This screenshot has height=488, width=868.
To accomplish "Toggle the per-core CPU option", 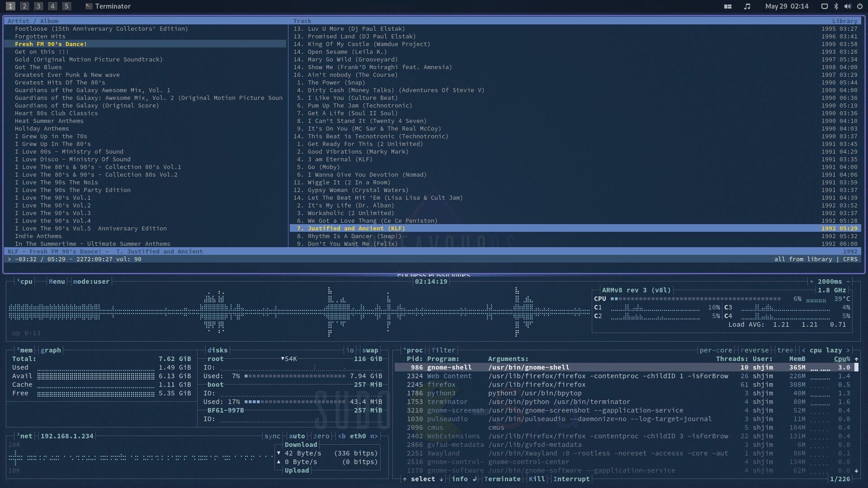I will pyautogui.click(x=716, y=350).
